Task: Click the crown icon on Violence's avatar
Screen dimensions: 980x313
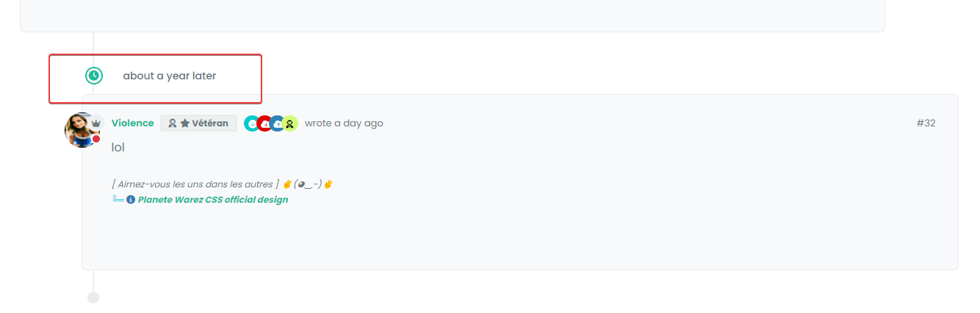Action: (x=96, y=123)
